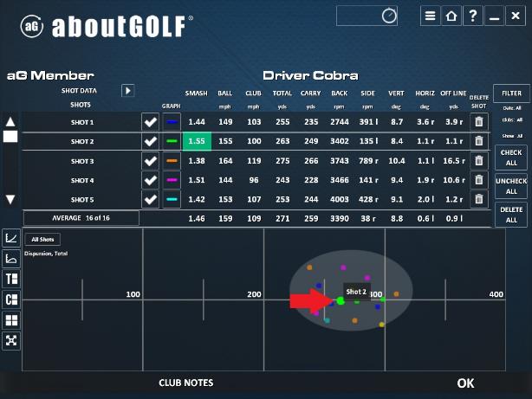Click the blue graph color for Shot 1
The height and width of the screenshot is (399, 532).
pyautogui.click(x=172, y=122)
